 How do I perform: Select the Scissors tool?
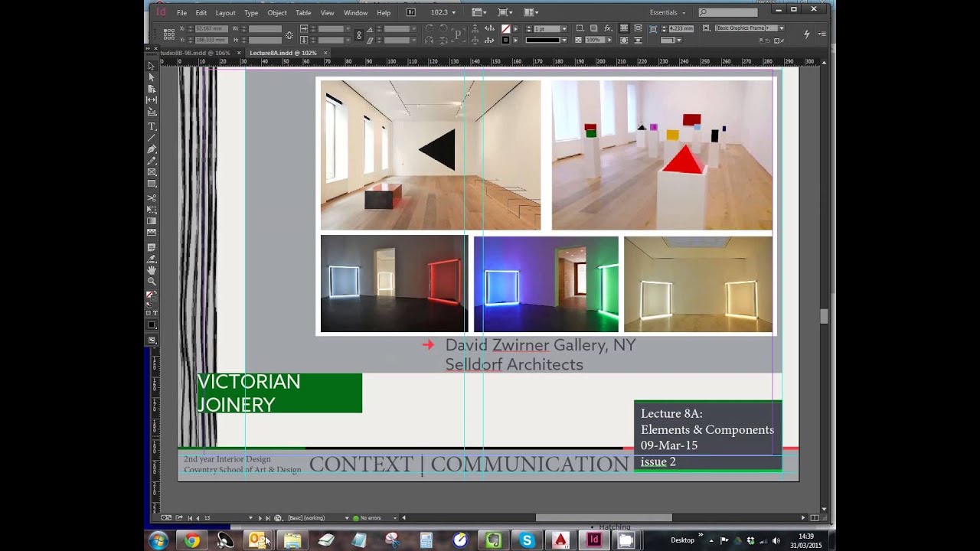click(152, 198)
